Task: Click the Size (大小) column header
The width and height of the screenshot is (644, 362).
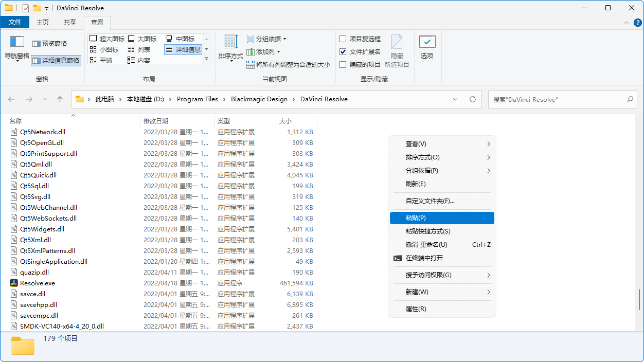Action: click(296, 121)
